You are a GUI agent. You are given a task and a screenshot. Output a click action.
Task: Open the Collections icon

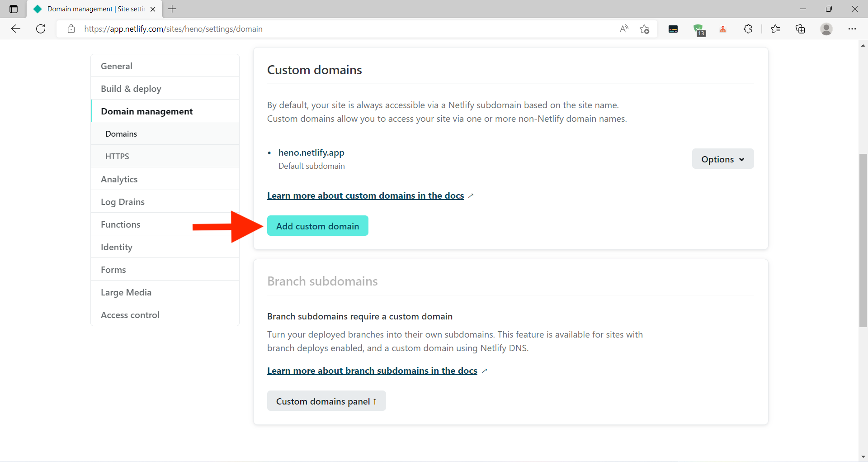[x=800, y=29]
